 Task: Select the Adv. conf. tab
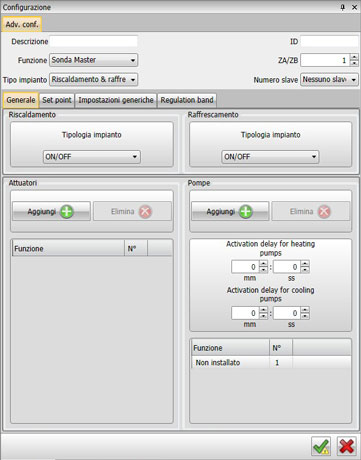22,24
